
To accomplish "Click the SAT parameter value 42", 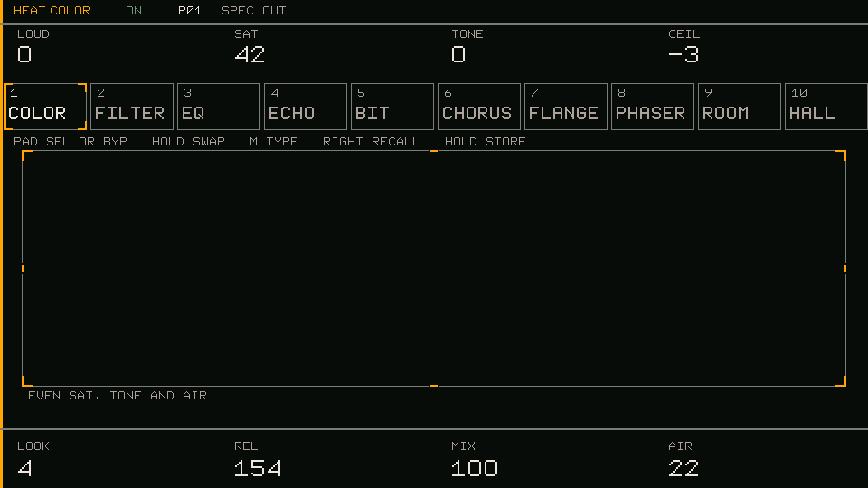I will tap(250, 54).
